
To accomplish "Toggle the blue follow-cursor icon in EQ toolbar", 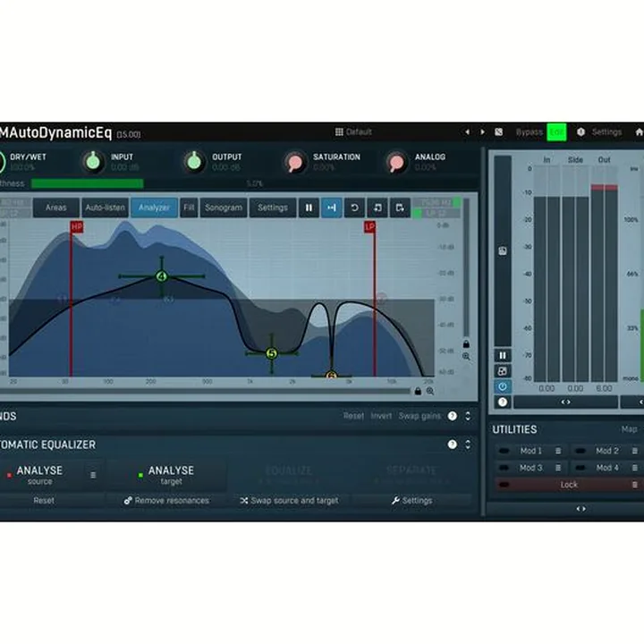I will coord(331,208).
